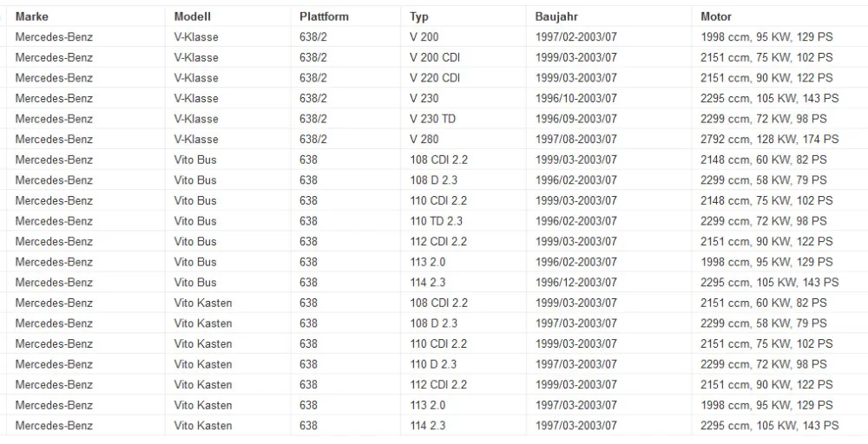Click the Typ column header
The width and height of the screenshot is (868, 444).
pos(419,17)
